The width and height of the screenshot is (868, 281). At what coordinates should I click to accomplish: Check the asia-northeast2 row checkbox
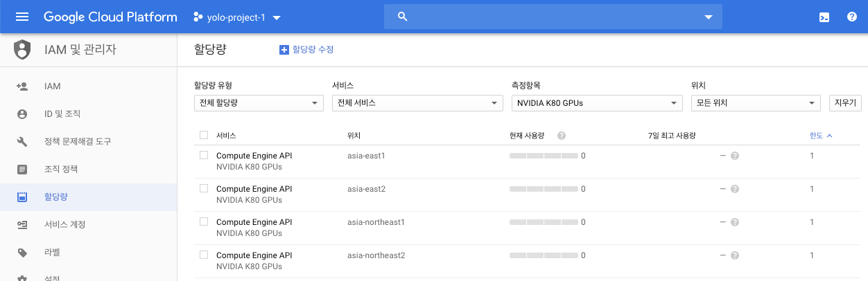[204, 255]
